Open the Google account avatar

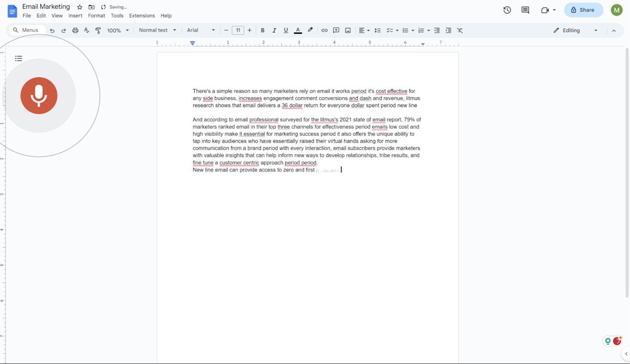616,10
